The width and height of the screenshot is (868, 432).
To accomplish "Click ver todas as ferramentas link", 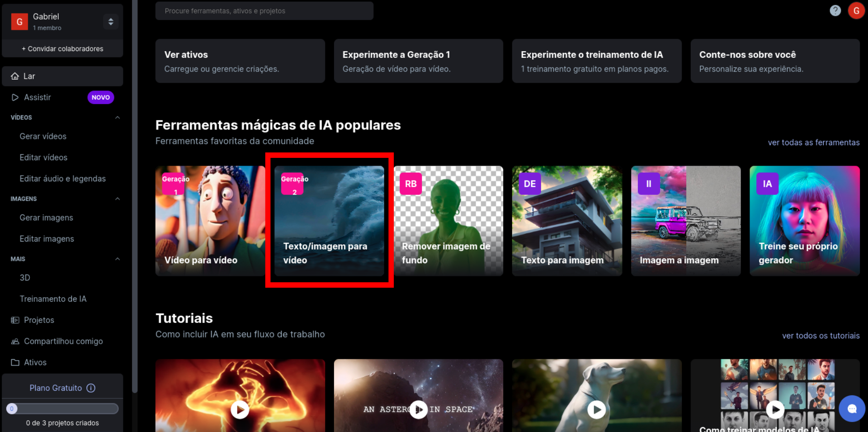I will (x=814, y=142).
